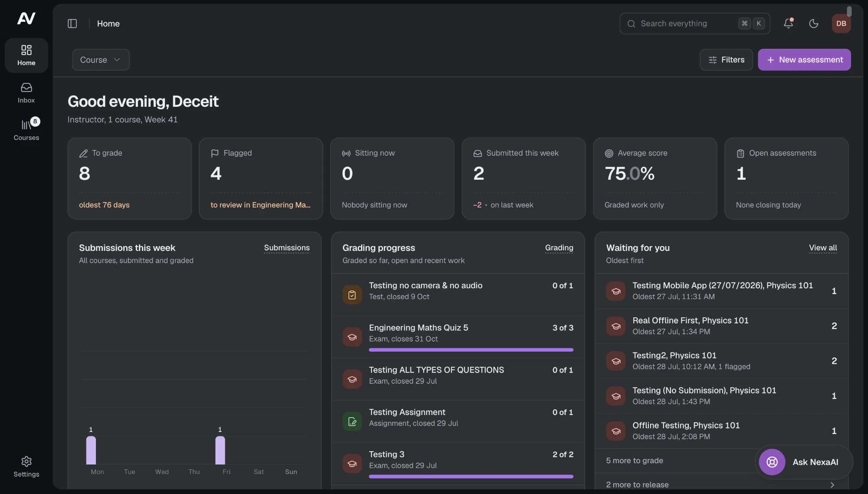The width and height of the screenshot is (868, 494).
Task: Click the Flagged card flag icon
Action: click(214, 153)
